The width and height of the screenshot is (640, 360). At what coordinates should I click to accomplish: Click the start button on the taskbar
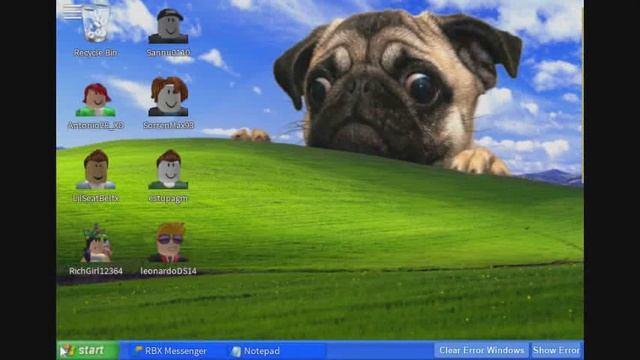(x=88, y=350)
